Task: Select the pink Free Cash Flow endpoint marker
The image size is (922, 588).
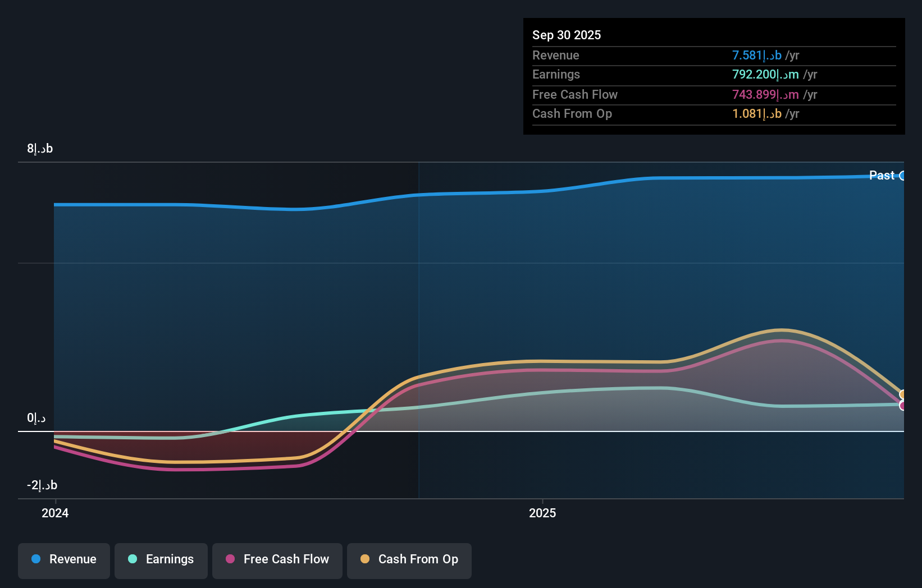Action: pos(903,405)
